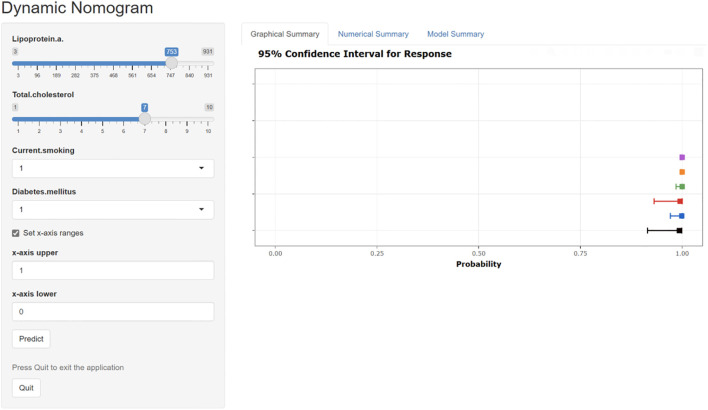This screenshot has height=410, width=708.
Task: Click the x-axis lower input field
Action: [113, 312]
